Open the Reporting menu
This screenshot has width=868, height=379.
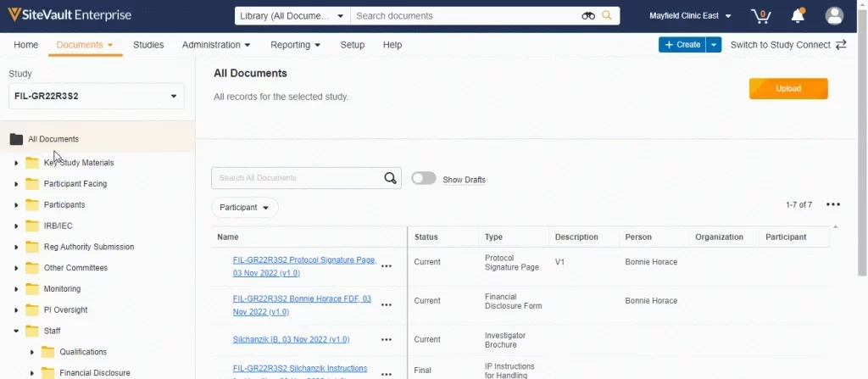[295, 45]
